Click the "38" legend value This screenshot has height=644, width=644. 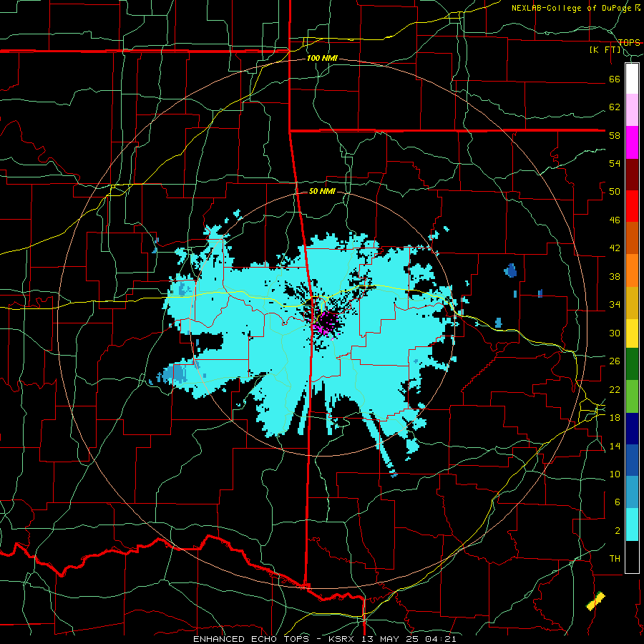pyautogui.click(x=615, y=276)
